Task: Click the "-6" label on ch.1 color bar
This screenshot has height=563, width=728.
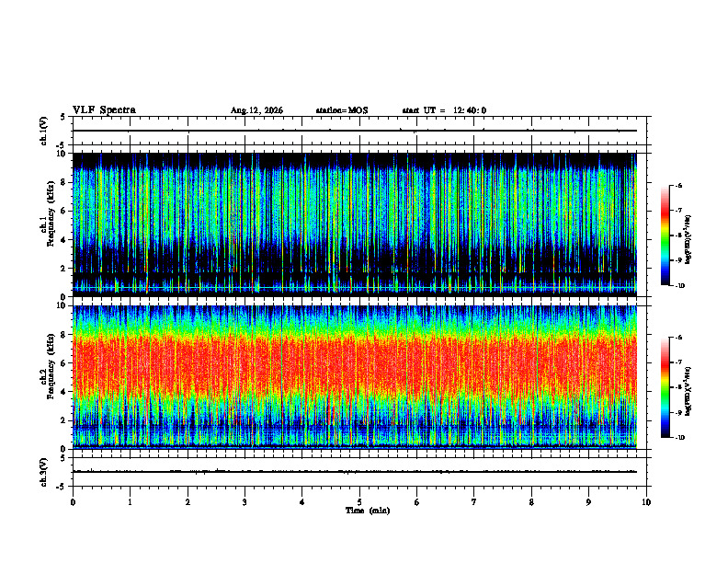Action: pyautogui.click(x=678, y=185)
